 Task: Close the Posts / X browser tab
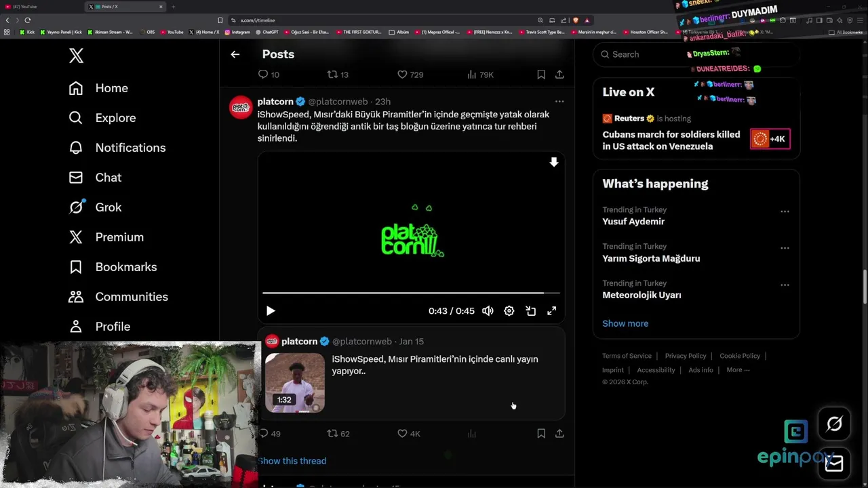tap(161, 7)
